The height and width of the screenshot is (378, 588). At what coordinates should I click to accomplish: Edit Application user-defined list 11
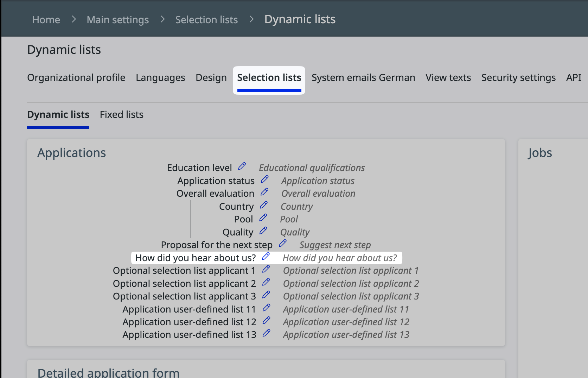(266, 308)
